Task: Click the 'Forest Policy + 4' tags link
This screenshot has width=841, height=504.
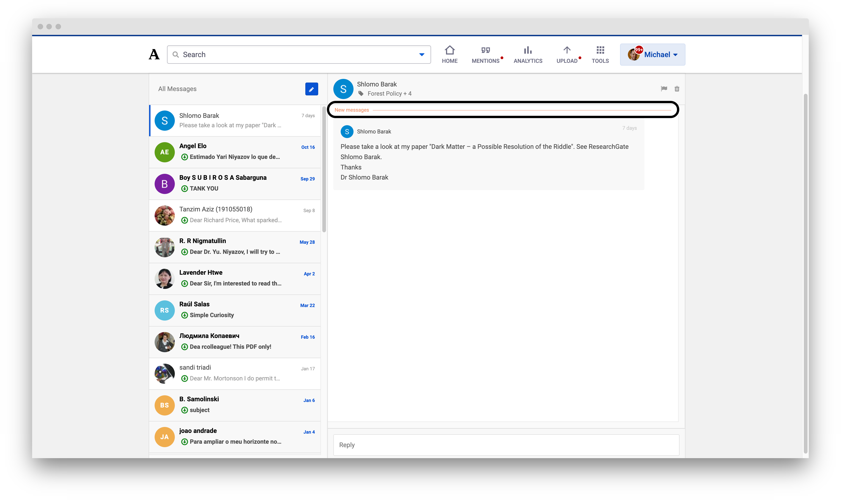Action: pyautogui.click(x=389, y=93)
